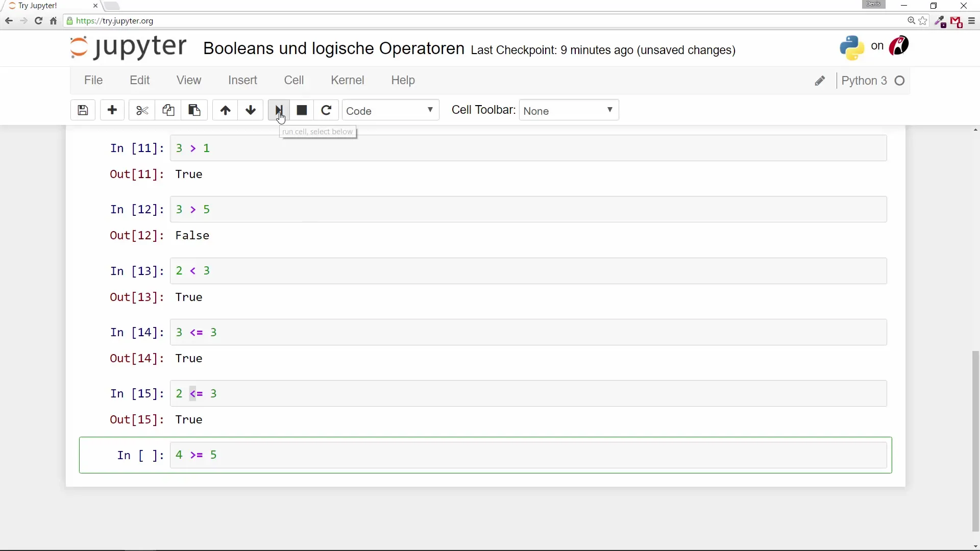Image resolution: width=980 pixels, height=551 pixels.
Task: Restart the kernel with the circular arrow
Action: click(326, 110)
